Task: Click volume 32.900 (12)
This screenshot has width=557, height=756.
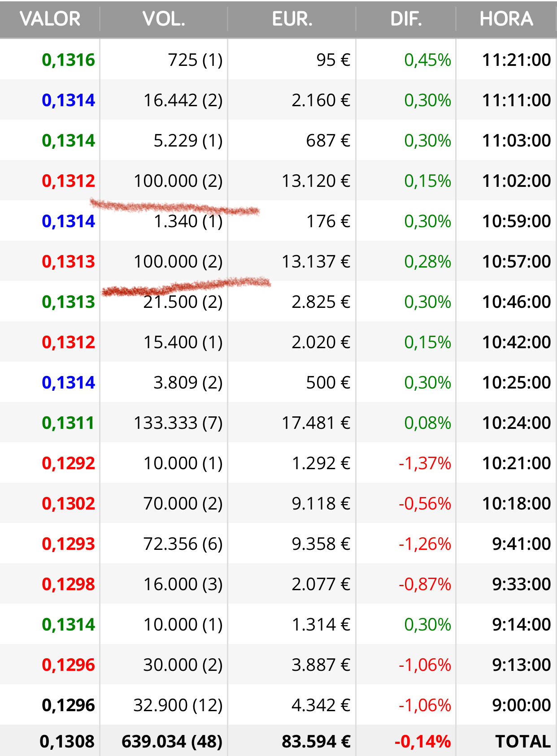Action: pos(178,705)
